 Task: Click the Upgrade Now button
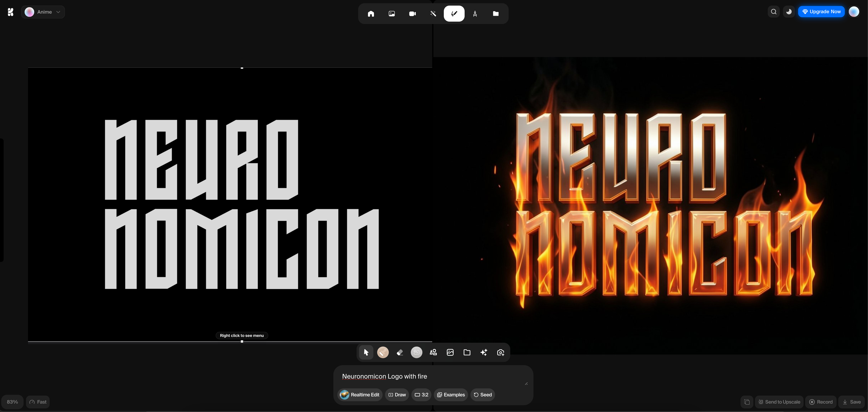pyautogui.click(x=821, y=11)
